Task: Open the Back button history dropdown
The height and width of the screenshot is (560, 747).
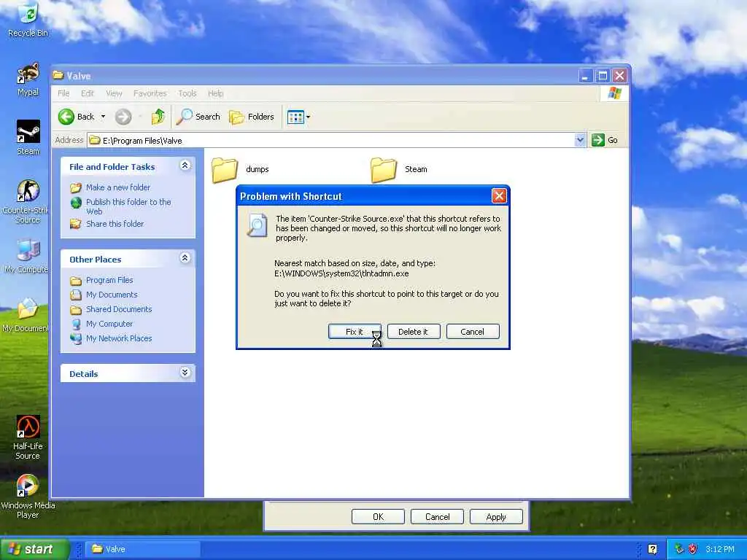Action: (x=103, y=117)
